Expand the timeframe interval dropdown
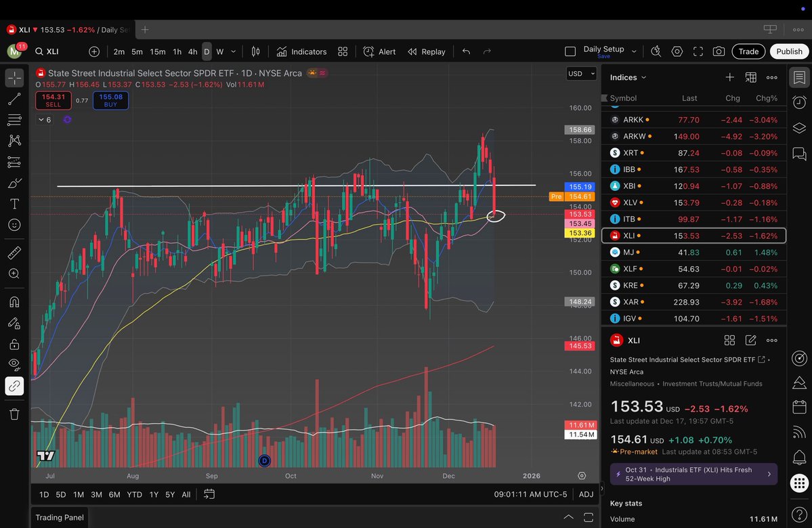Image resolution: width=812 pixels, height=528 pixels. click(x=233, y=51)
